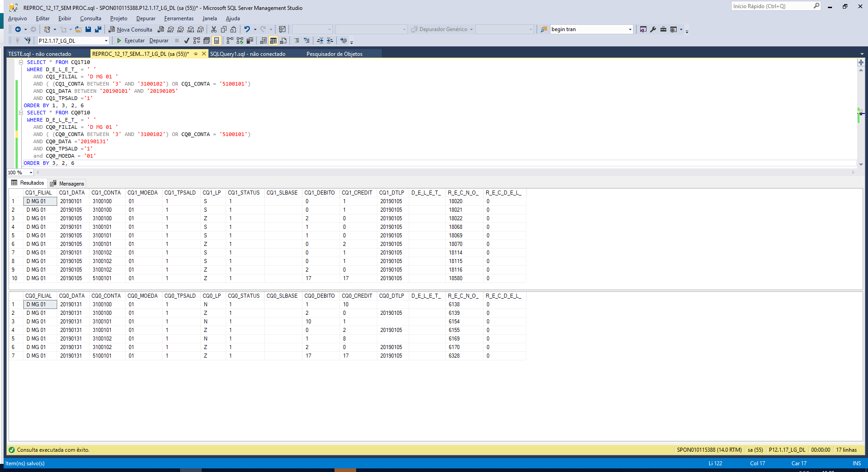Click the Find in Files icon
The width and height of the screenshot is (868, 472).
544,29
